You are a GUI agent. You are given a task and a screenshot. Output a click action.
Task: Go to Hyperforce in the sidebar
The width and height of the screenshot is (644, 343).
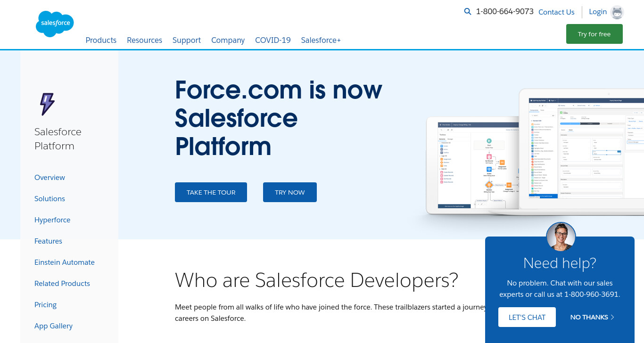click(x=52, y=220)
